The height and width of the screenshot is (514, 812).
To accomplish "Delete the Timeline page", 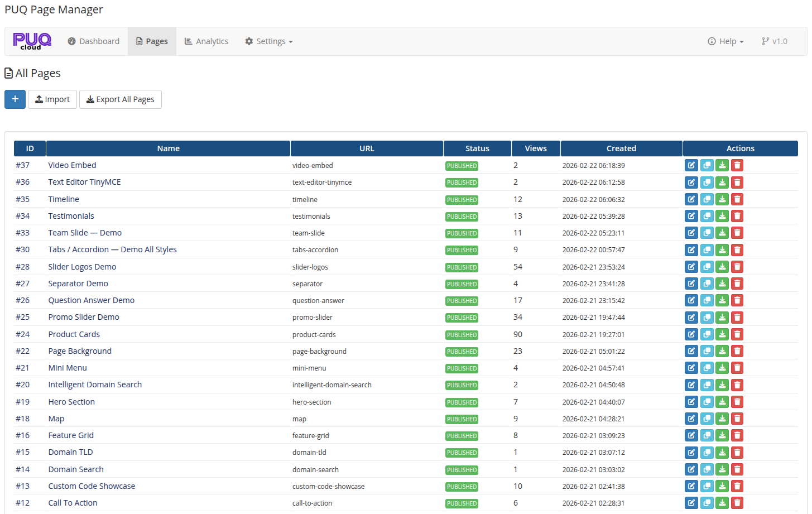I will pos(737,199).
